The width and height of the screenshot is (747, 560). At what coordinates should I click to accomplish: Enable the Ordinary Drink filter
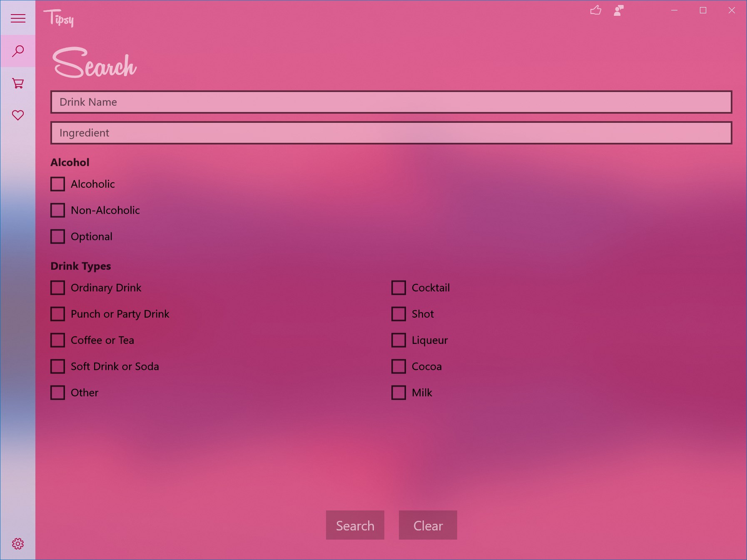(58, 288)
